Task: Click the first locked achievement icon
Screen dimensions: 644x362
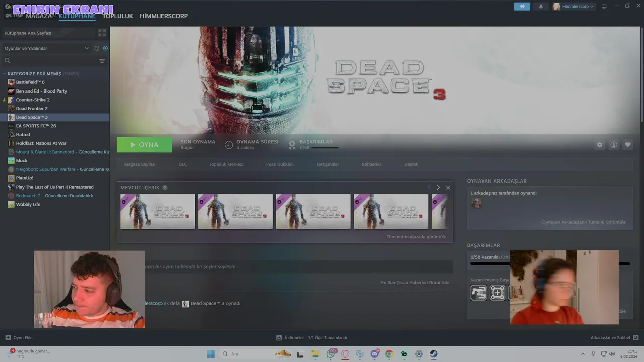Action: pos(478,293)
